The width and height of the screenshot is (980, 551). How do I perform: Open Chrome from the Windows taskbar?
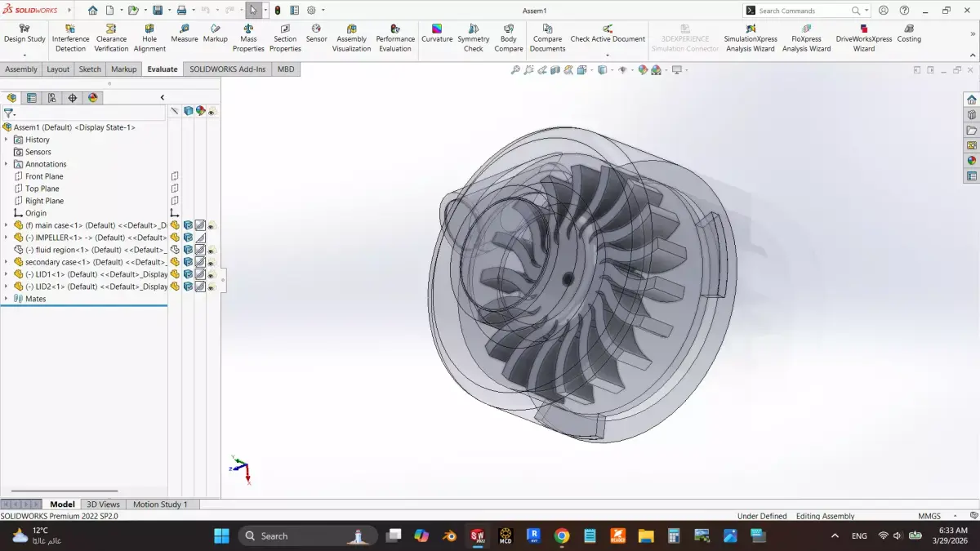pyautogui.click(x=562, y=536)
